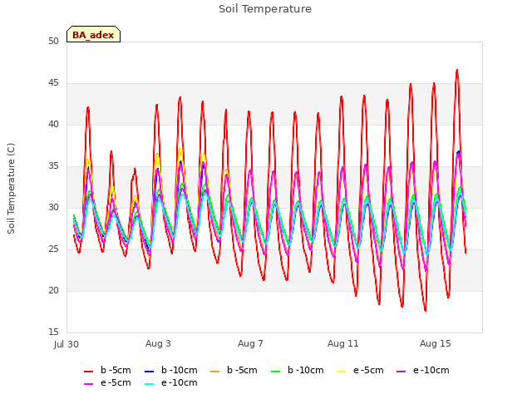Click the cyan e -10cm legend entry
The width and height of the screenshot is (532, 399).
[x=171, y=383]
